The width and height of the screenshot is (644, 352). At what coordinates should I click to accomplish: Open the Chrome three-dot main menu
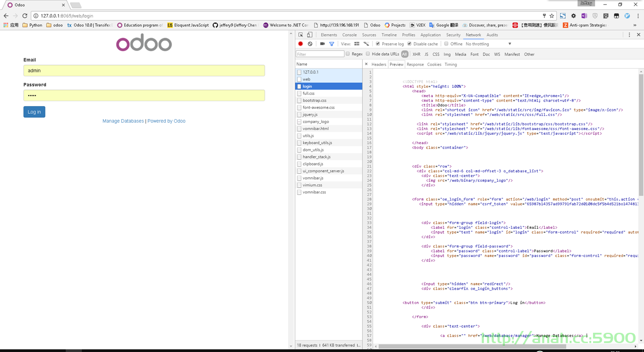pos(637,16)
